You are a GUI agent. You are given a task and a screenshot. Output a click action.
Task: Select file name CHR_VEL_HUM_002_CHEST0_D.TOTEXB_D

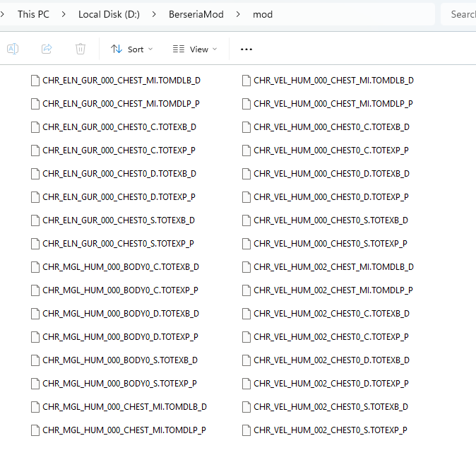click(331, 360)
